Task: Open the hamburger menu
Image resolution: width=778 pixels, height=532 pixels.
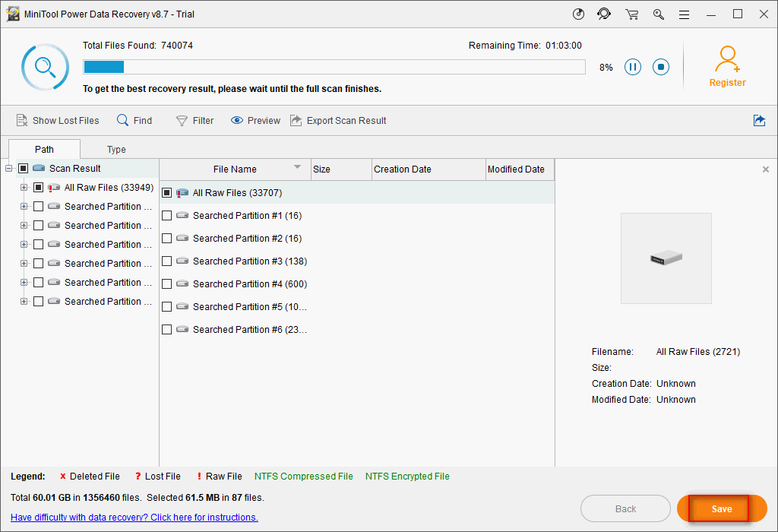Action: point(685,15)
